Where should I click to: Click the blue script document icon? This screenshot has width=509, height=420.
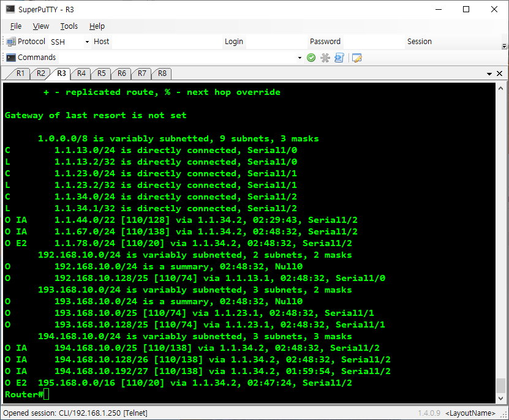click(339, 58)
